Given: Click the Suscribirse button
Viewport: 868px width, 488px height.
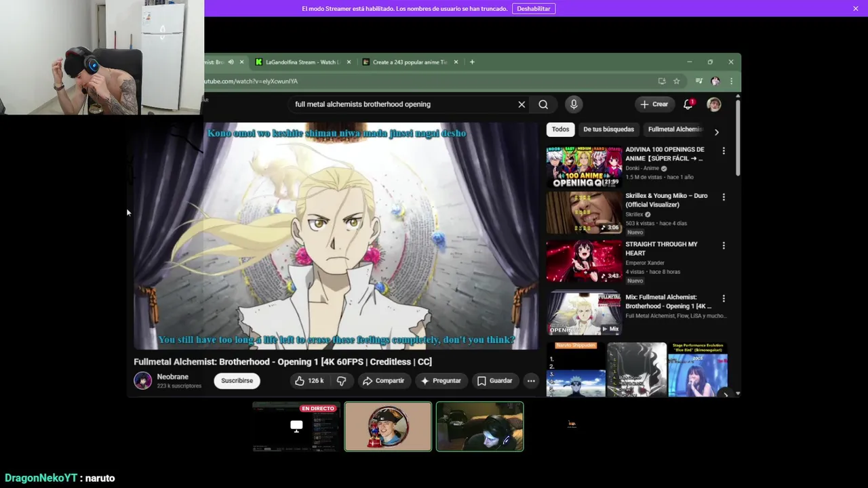Looking at the screenshot, I should [x=237, y=381].
